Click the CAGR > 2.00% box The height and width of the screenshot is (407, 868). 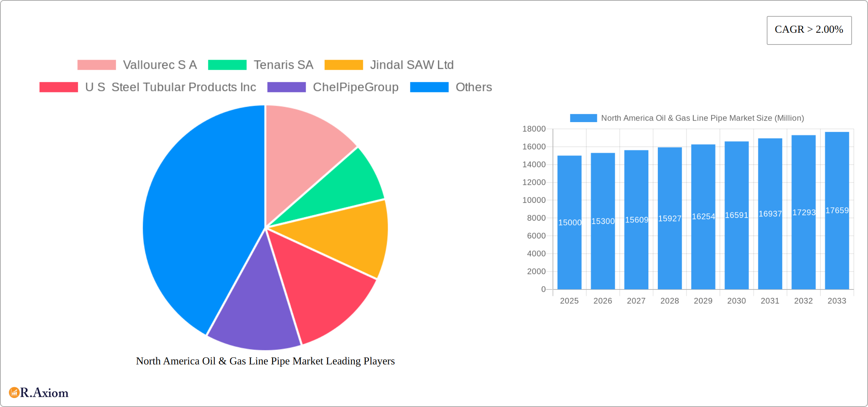click(809, 30)
